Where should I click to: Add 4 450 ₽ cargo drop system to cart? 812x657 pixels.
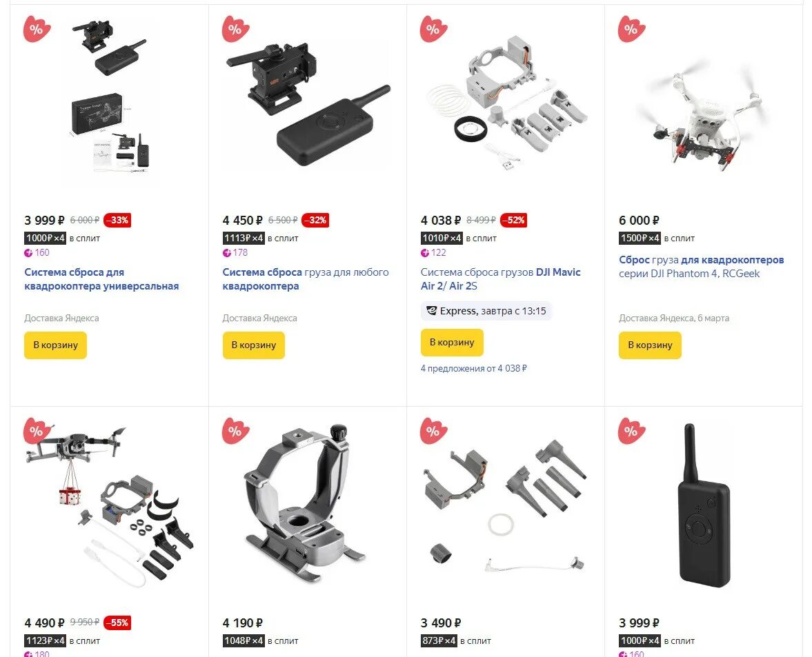coord(254,345)
